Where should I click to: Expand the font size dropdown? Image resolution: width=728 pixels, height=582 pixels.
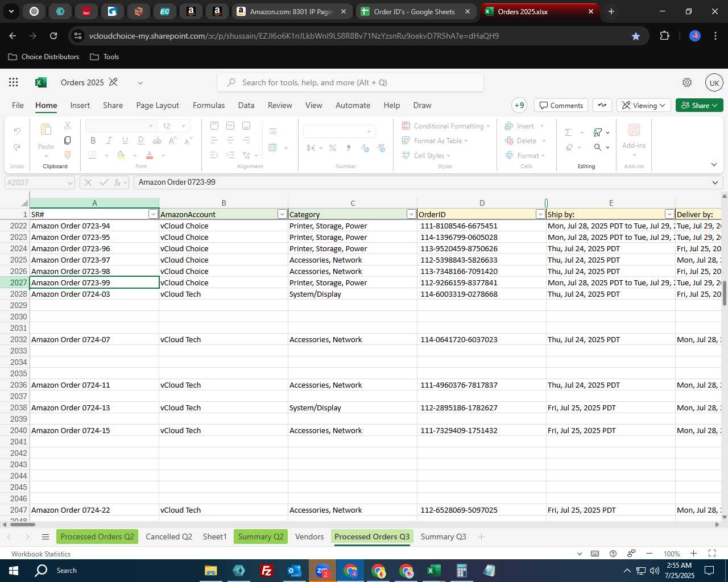click(x=183, y=126)
